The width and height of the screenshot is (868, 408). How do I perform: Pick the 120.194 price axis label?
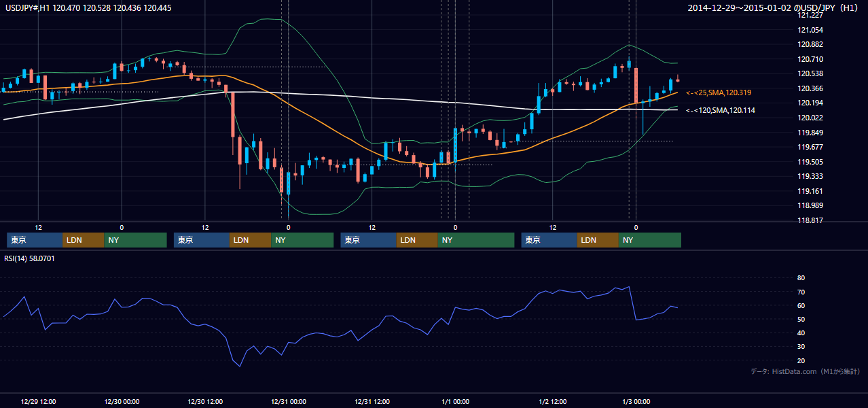point(810,103)
